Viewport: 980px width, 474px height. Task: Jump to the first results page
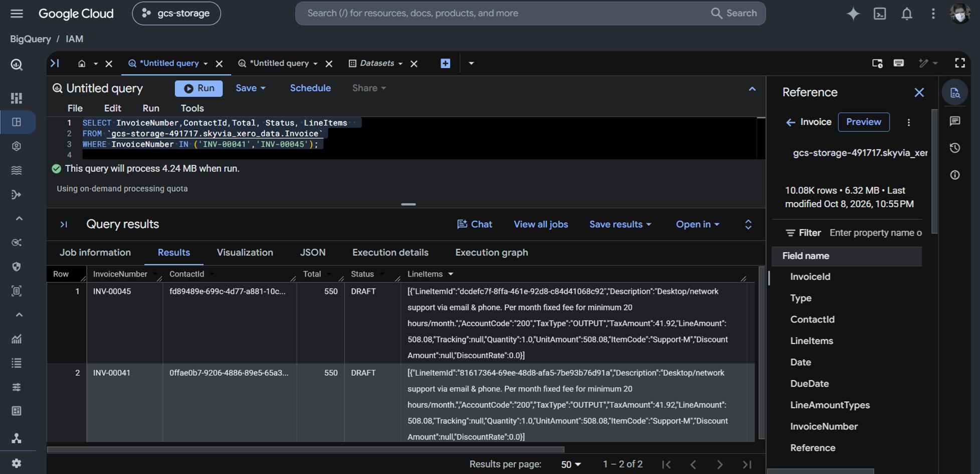point(666,464)
